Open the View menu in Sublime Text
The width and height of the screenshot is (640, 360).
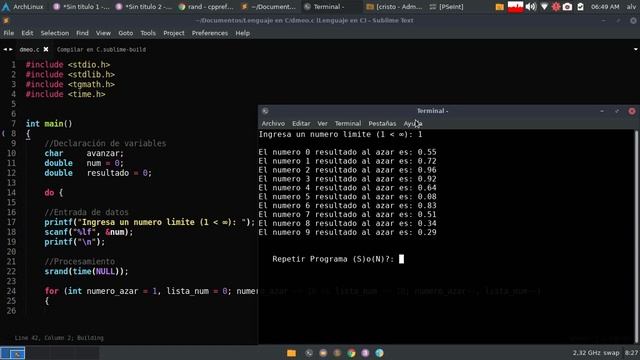(103, 33)
